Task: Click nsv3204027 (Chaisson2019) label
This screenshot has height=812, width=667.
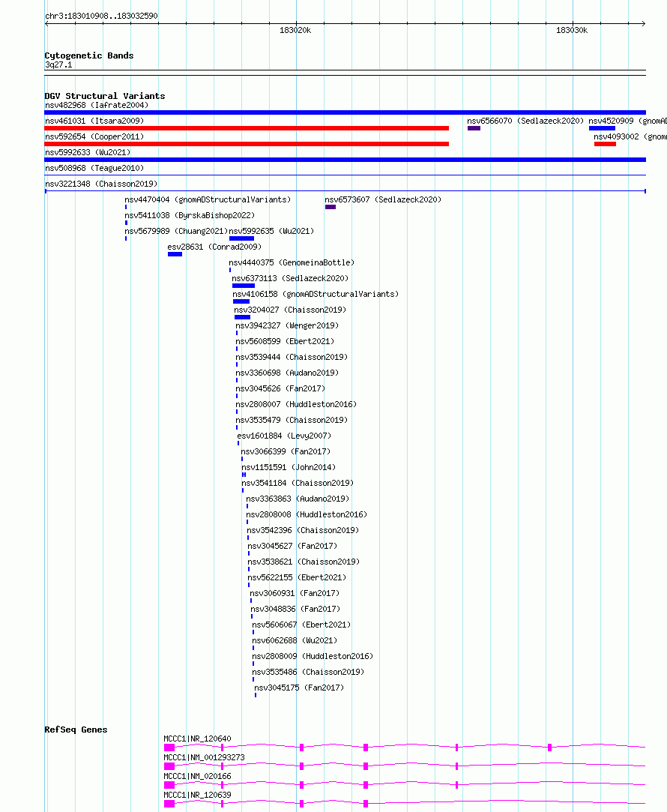Action: click(x=290, y=310)
